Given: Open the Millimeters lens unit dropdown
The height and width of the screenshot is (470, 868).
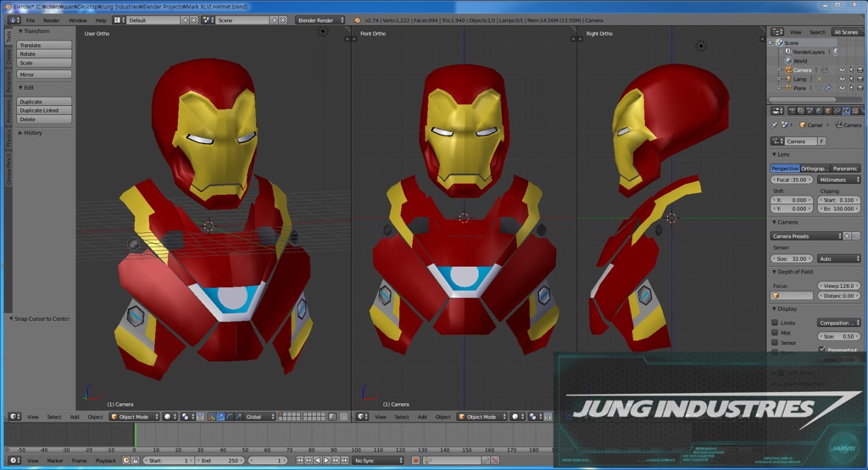Looking at the screenshot, I should point(838,180).
